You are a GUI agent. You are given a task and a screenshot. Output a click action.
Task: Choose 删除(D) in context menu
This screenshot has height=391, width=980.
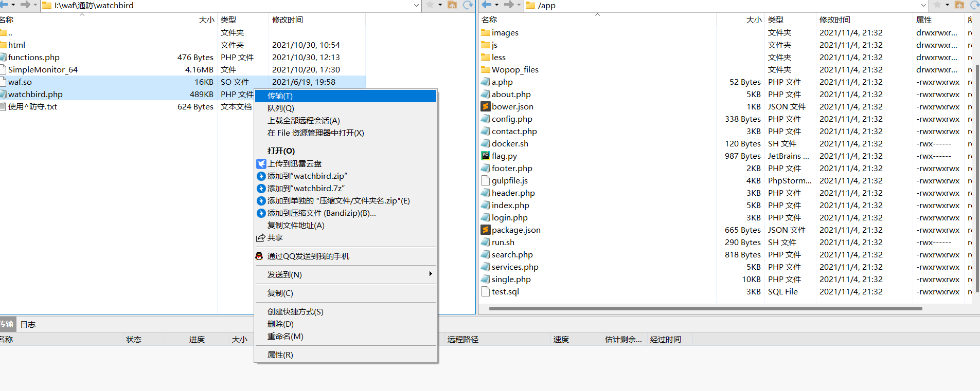pyautogui.click(x=346, y=324)
